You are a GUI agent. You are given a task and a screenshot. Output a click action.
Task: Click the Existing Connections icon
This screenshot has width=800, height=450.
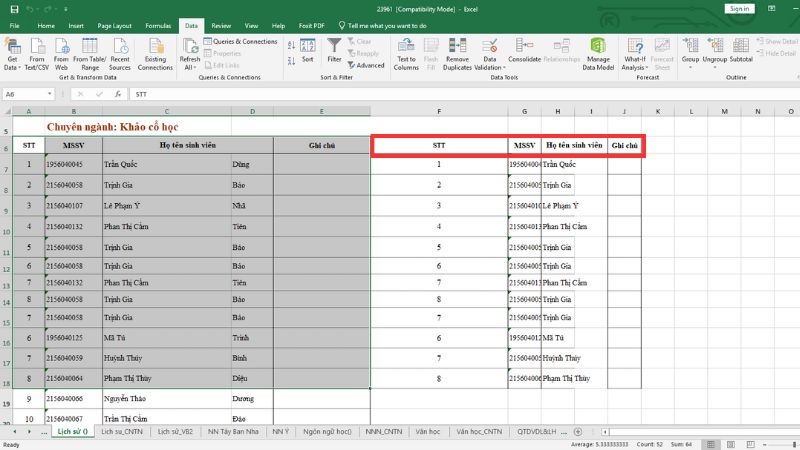pyautogui.click(x=155, y=48)
